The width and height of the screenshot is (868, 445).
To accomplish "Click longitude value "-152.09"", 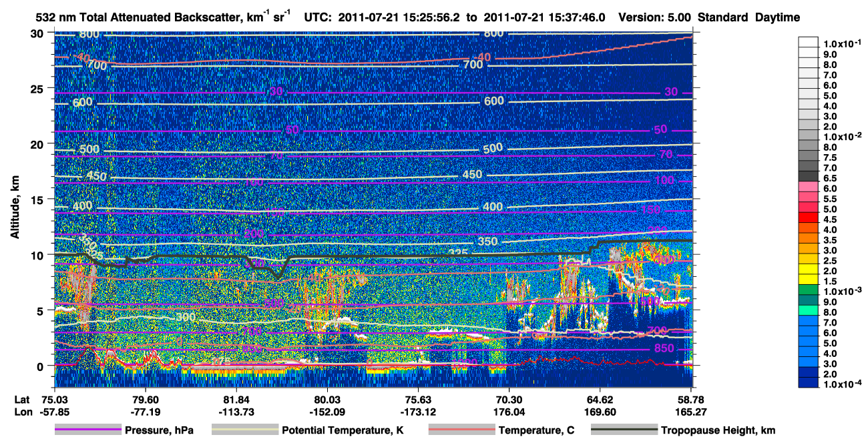I will pos(327,412).
